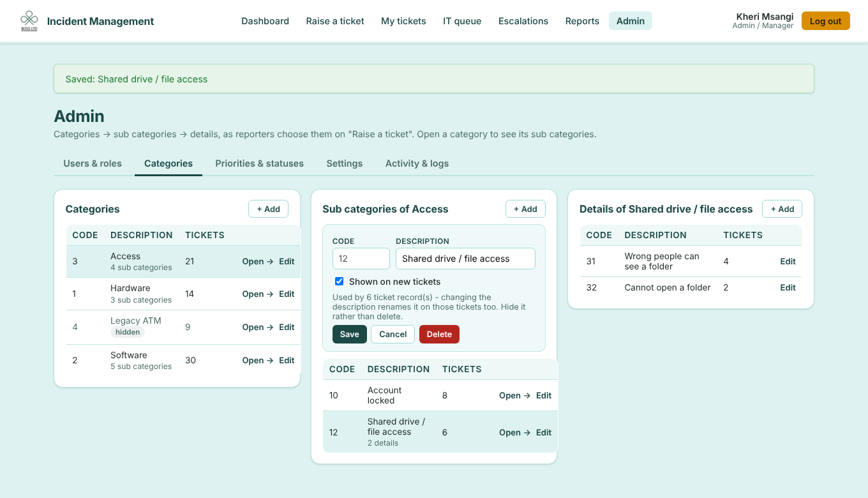Open the Software category
Image resolution: width=868 pixels, height=498 pixels.
257,360
